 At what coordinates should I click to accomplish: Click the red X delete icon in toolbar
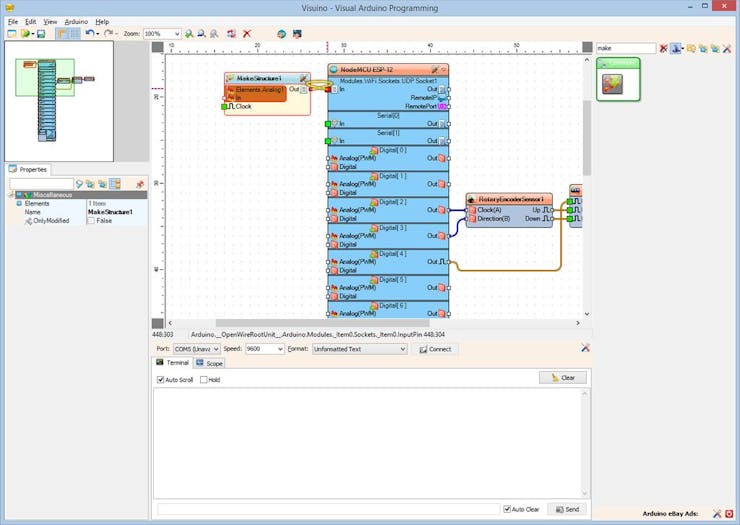point(247,34)
